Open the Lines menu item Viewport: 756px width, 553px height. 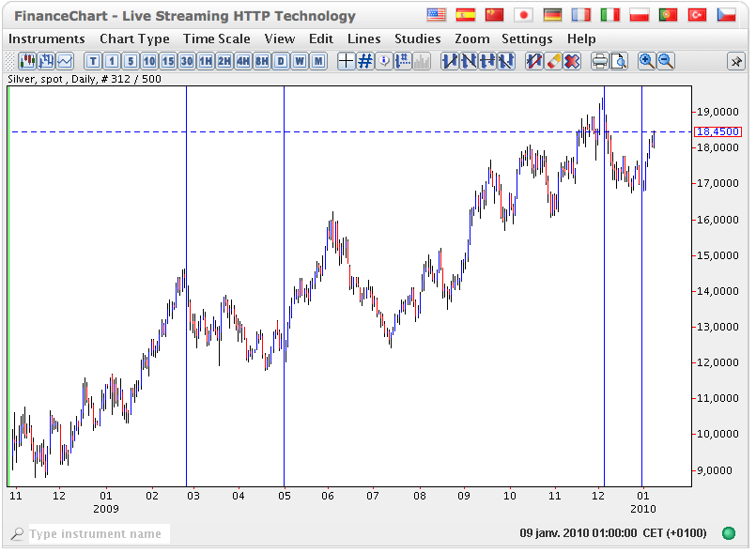363,38
